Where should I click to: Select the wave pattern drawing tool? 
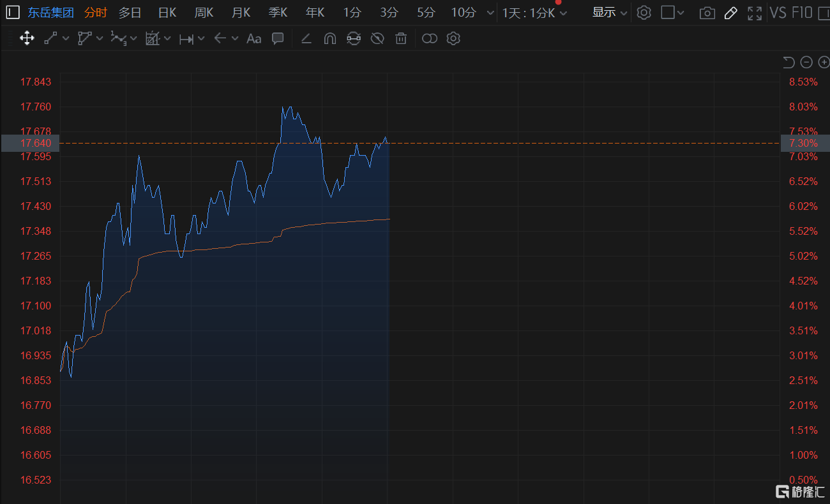(118, 38)
